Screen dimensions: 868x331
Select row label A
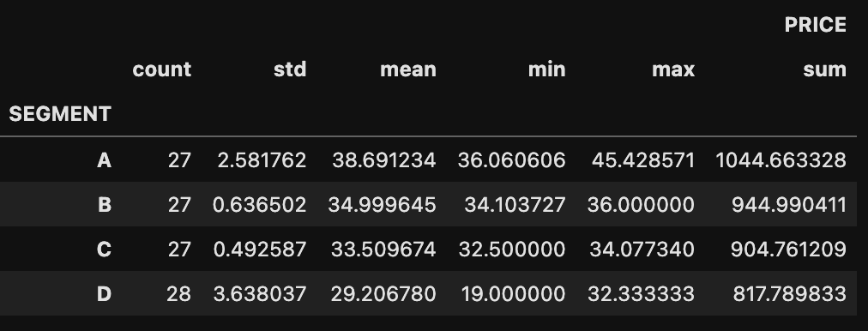click(104, 160)
